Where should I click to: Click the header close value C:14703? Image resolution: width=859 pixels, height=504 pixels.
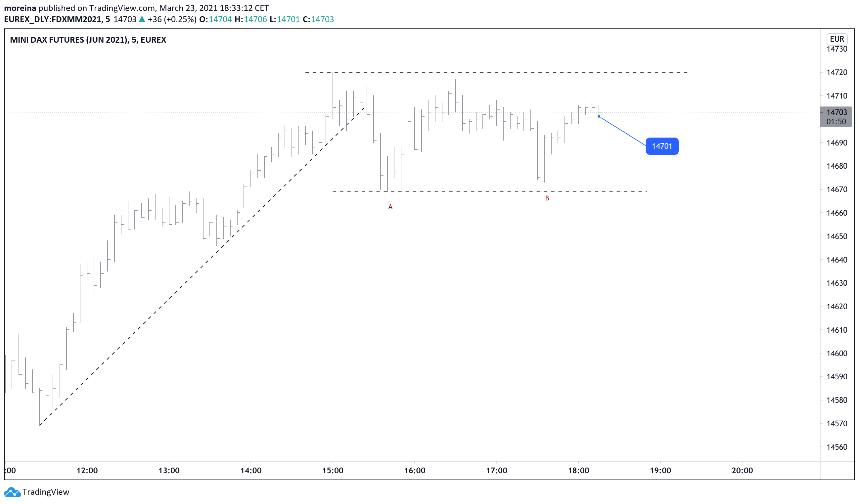click(x=318, y=20)
